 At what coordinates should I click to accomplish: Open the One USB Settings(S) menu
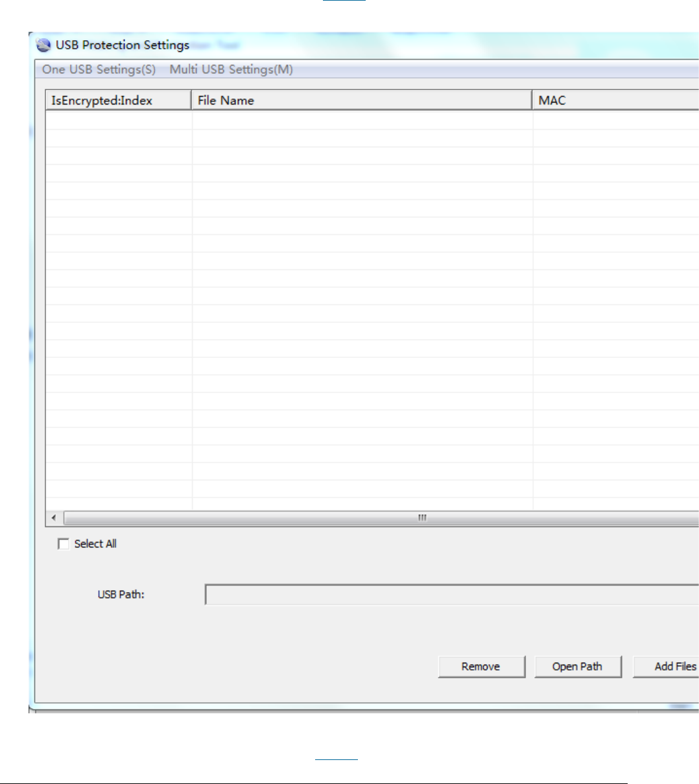[x=99, y=69]
